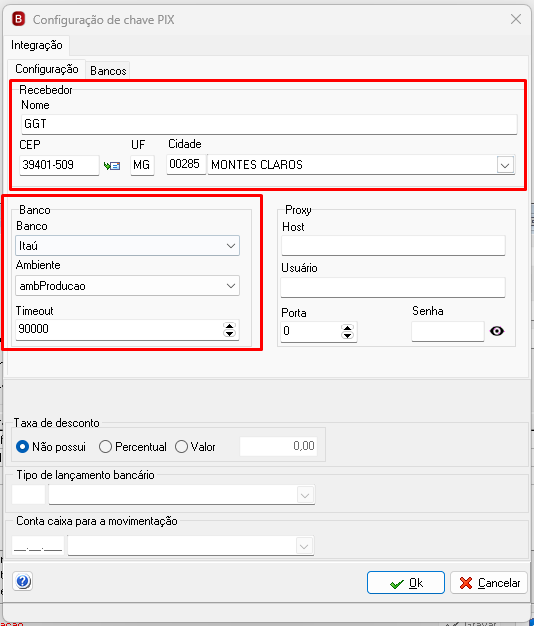
Task: Show the proxy password with eye icon
Action: 497,331
